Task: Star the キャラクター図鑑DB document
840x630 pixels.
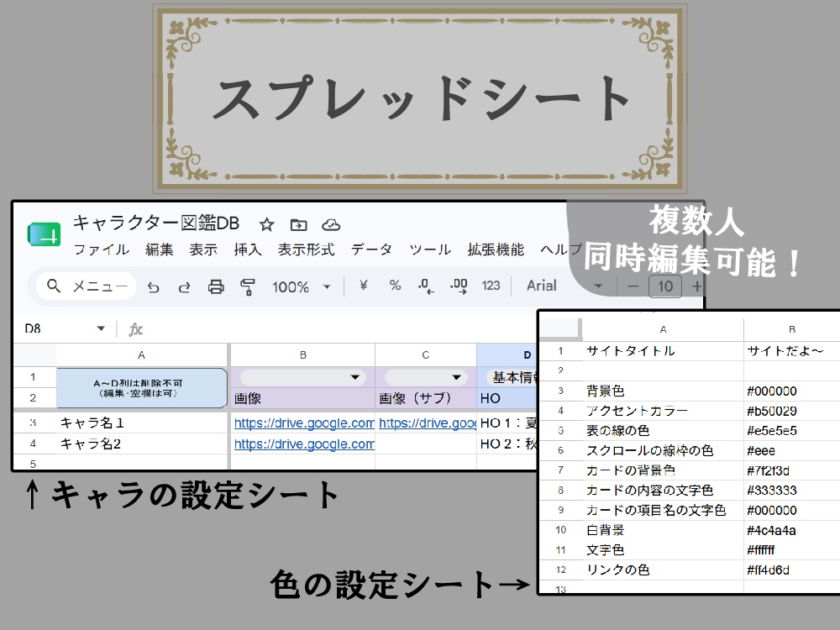Action: click(266, 224)
